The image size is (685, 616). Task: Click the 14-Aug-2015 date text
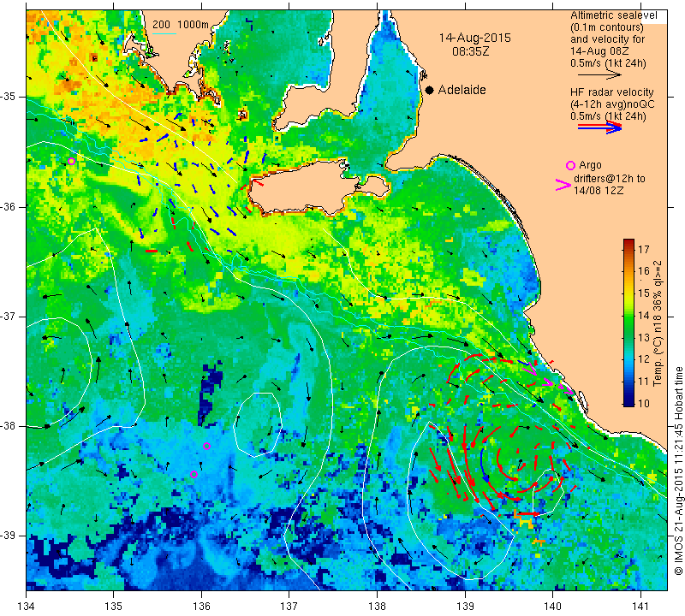(x=475, y=38)
